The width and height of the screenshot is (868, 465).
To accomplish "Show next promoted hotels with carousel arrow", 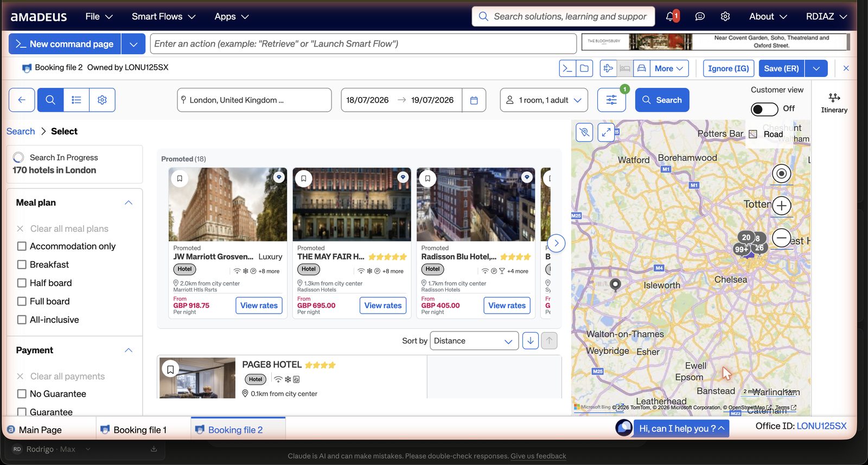I will [556, 243].
